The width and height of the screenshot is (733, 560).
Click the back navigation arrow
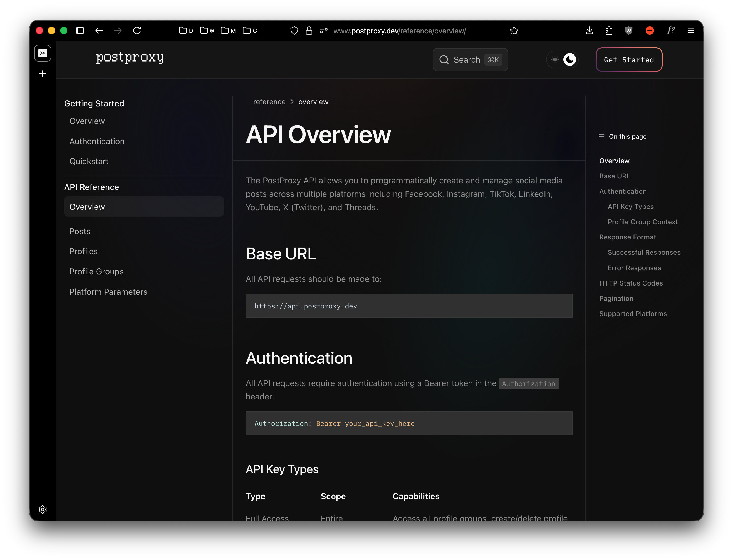pyautogui.click(x=99, y=31)
